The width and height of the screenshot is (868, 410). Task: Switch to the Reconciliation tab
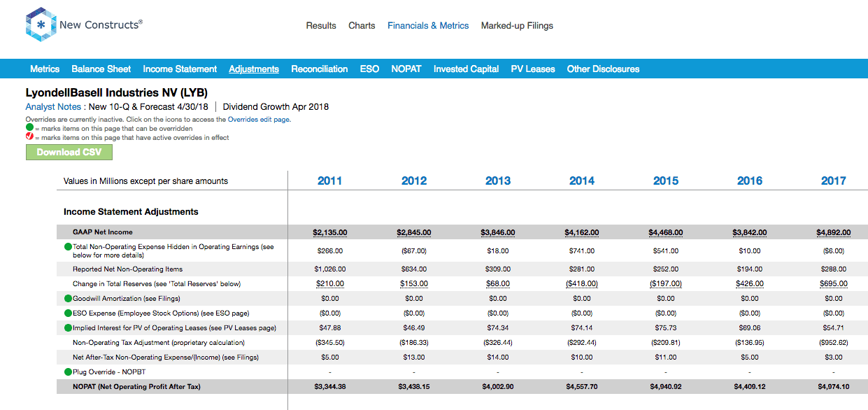(x=320, y=69)
